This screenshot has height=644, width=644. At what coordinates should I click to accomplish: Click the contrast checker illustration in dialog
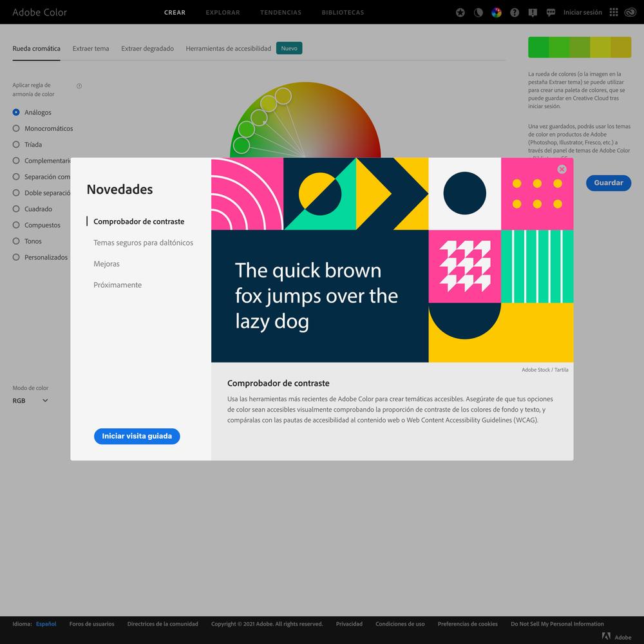(x=392, y=260)
